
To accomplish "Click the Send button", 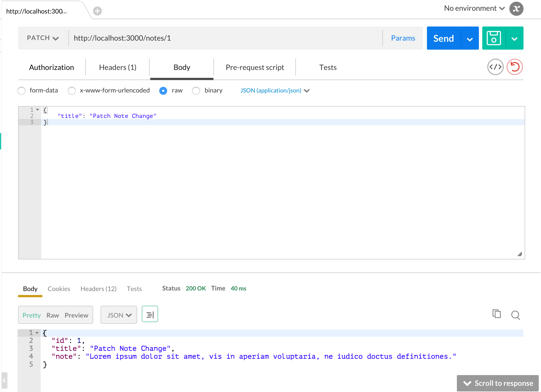I will pos(443,38).
